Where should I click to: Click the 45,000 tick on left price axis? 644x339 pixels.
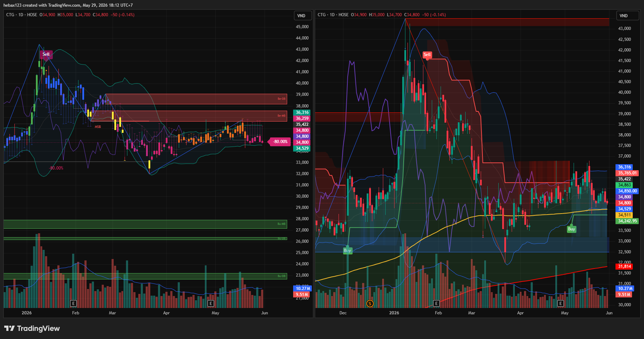pyautogui.click(x=302, y=27)
